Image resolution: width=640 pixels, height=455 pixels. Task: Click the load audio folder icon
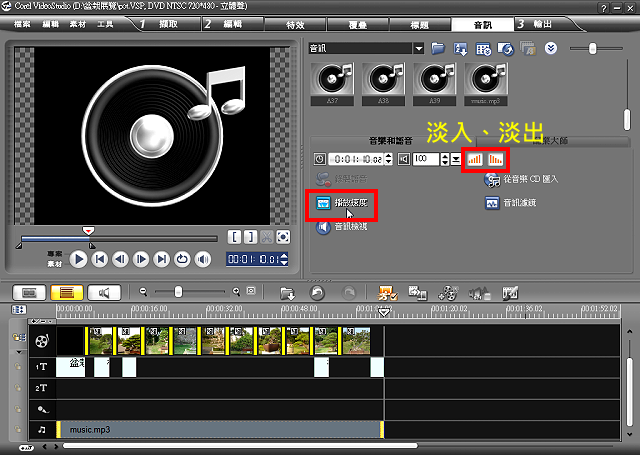[438, 49]
